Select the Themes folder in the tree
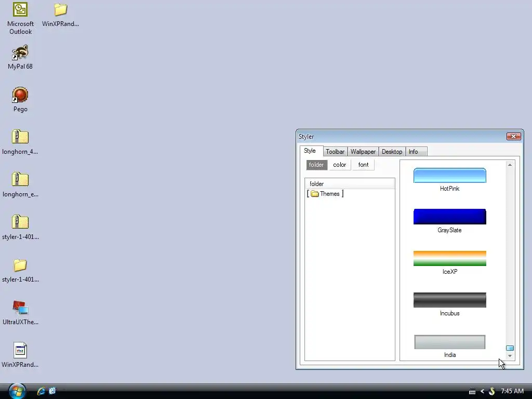The height and width of the screenshot is (399, 532). click(325, 194)
